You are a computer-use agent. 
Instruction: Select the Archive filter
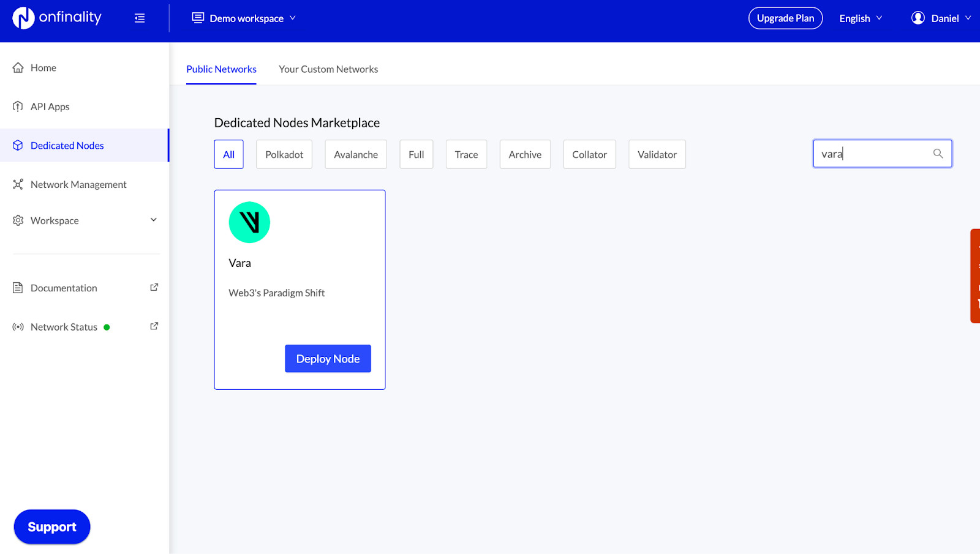pos(525,154)
